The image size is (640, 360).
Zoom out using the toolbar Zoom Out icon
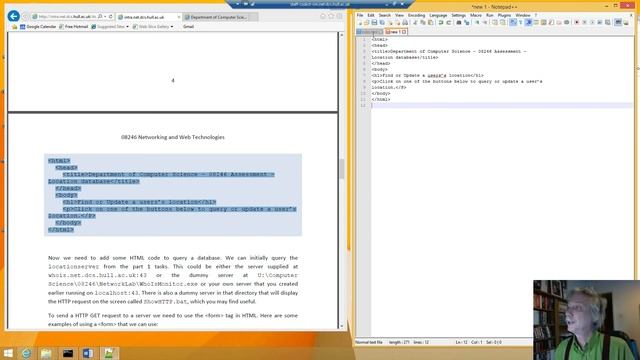click(x=485, y=22)
